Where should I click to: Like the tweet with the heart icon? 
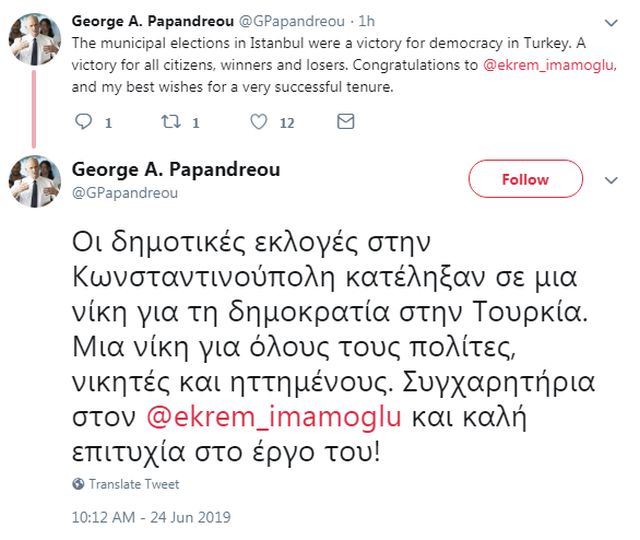258,123
